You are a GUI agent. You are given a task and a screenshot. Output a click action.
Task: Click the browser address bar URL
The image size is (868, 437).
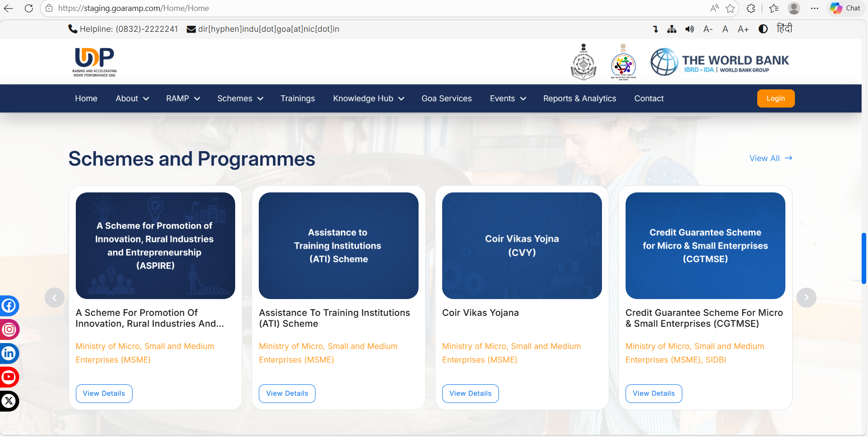[x=133, y=8]
